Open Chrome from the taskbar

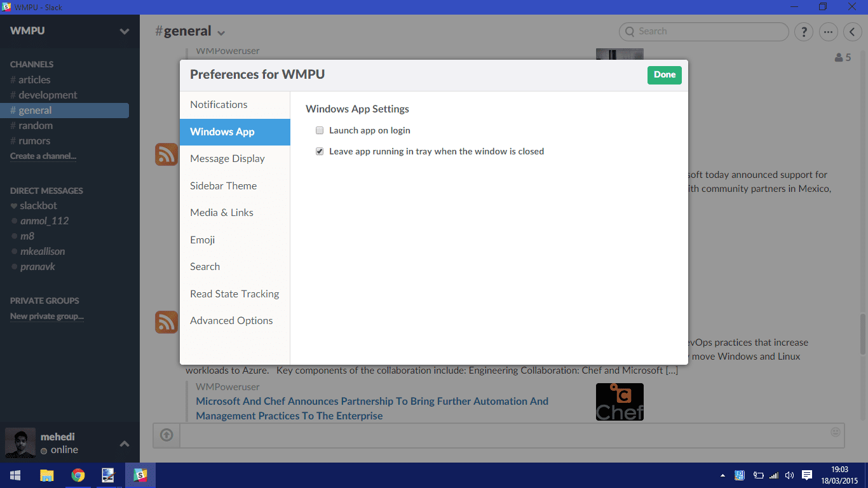(78, 475)
